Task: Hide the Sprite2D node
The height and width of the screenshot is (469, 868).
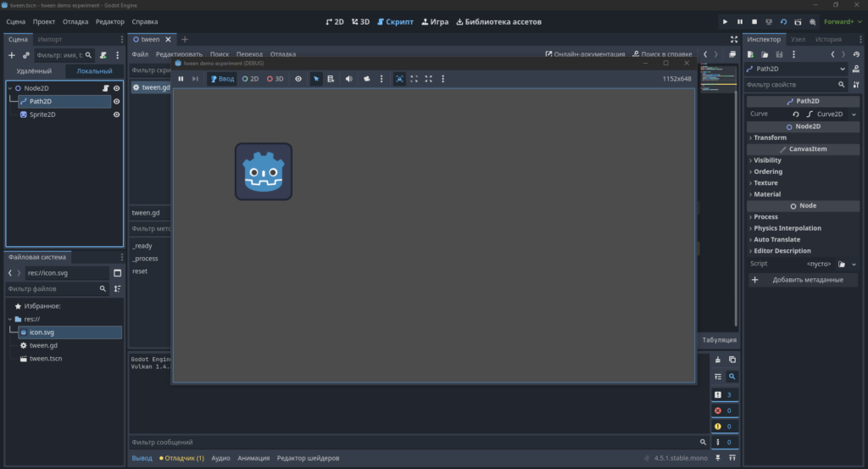Action: pyautogui.click(x=116, y=114)
